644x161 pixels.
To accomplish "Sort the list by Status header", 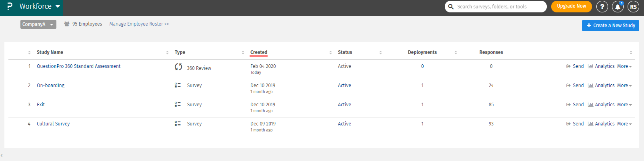I will 345,52.
